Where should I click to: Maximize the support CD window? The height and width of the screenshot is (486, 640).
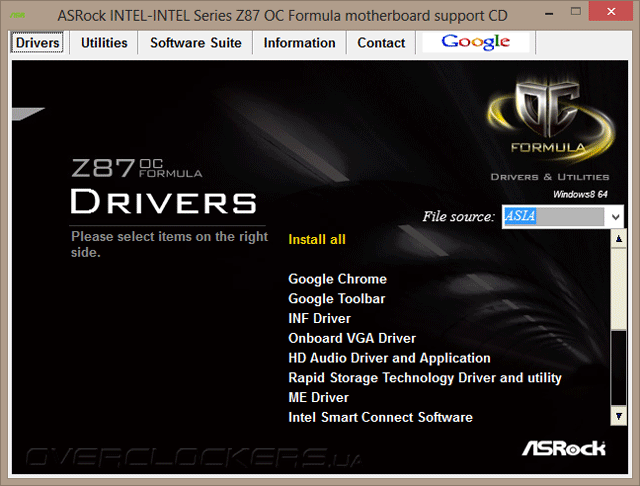click(x=576, y=11)
